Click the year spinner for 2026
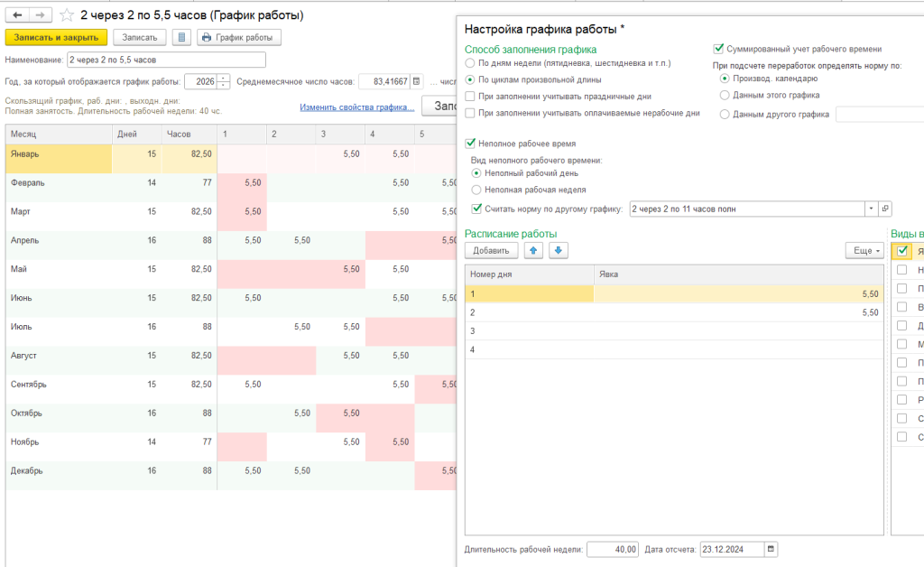This screenshot has height=567, width=924. [224, 81]
